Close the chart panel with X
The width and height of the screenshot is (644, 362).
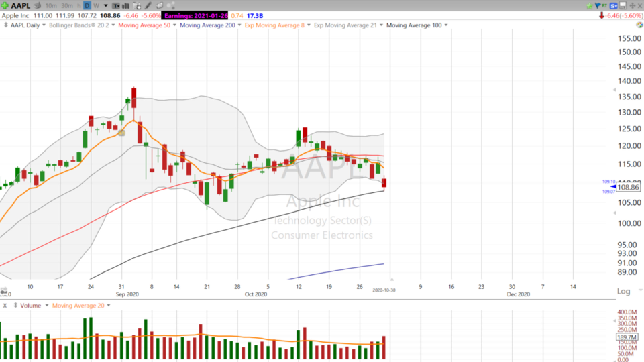(640, 6)
